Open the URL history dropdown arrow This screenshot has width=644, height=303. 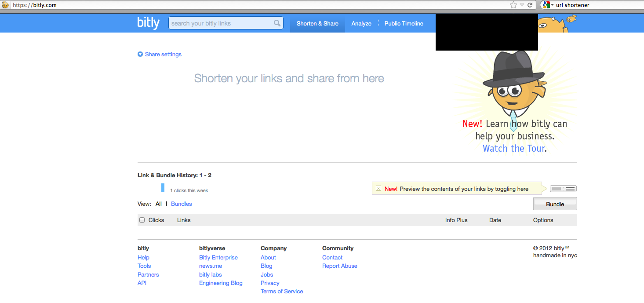pos(522,5)
